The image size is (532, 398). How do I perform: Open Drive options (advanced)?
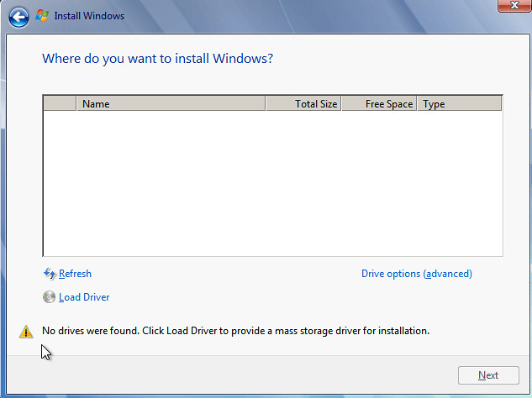pyautogui.click(x=416, y=274)
